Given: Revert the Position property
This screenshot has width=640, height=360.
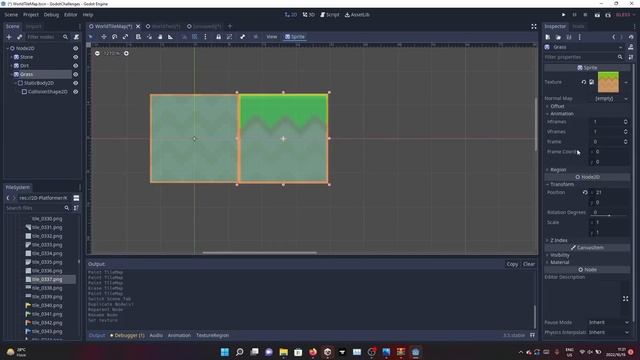Looking at the screenshot, I should click(x=585, y=192).
